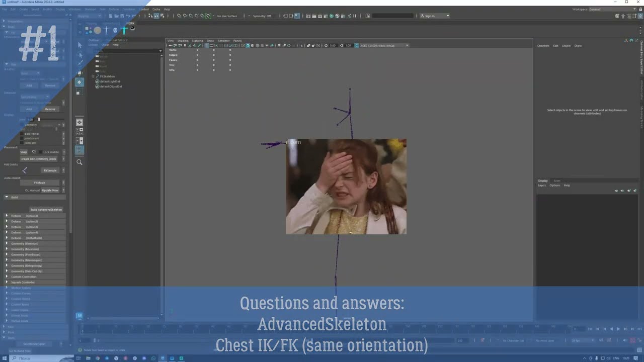Viewport: 644px width, 362px height.
Task: Click create non-symmetry joints button
Action: (39, 159)
